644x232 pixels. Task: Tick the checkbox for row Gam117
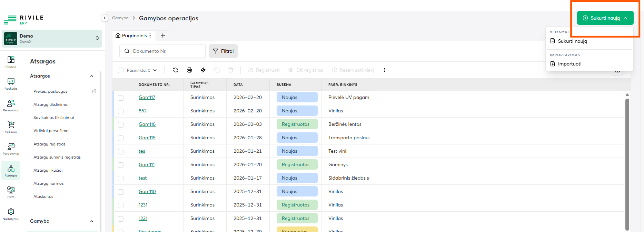click(121, 98)
